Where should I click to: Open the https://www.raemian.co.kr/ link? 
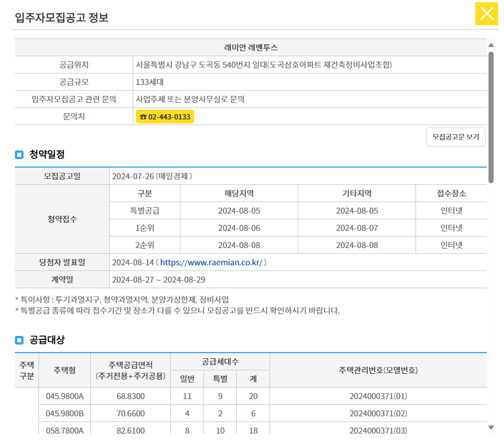(211, 262)
